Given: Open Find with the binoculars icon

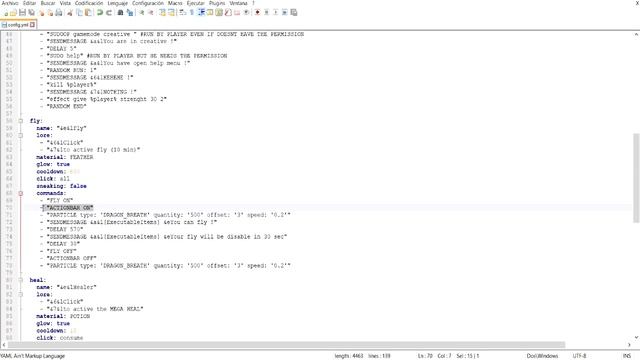Looking at the screenshot, I should pos(120,13).
